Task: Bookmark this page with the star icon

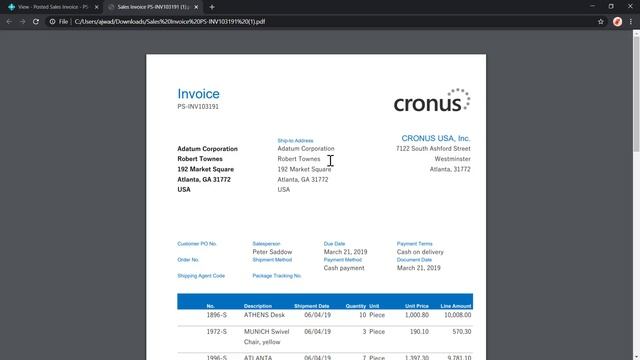Action: pyautogui.click(x=600, y=22)
